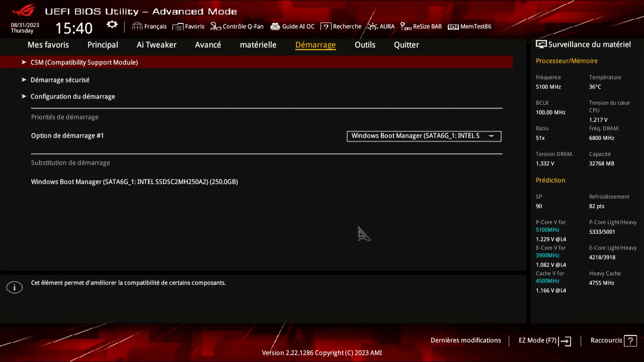Open the Option de démarrage #1 dropdown
Viewport: 644px width, 362px height.
(424, 136)
